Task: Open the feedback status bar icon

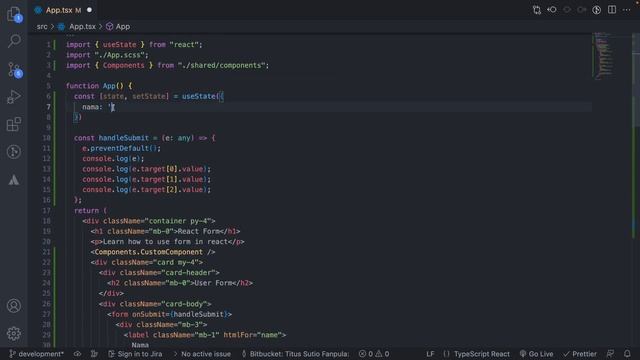Action: (x=610, y=354)
